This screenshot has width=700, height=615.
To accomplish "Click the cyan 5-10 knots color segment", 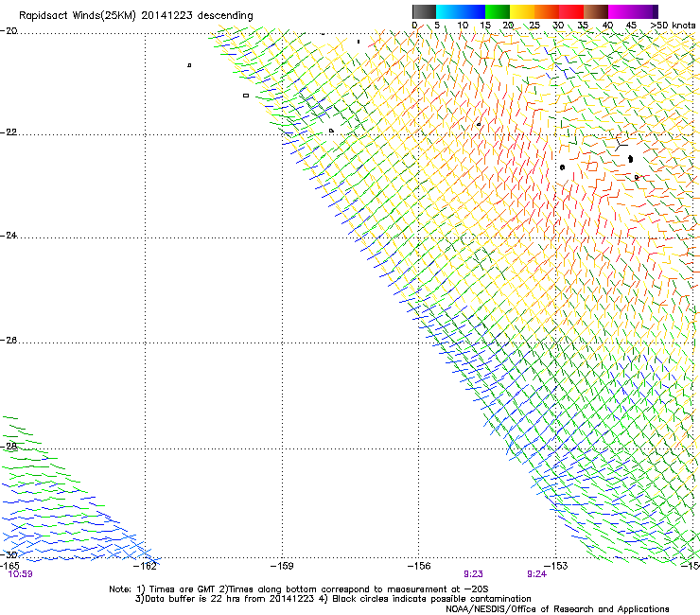I will click(448, 11).
